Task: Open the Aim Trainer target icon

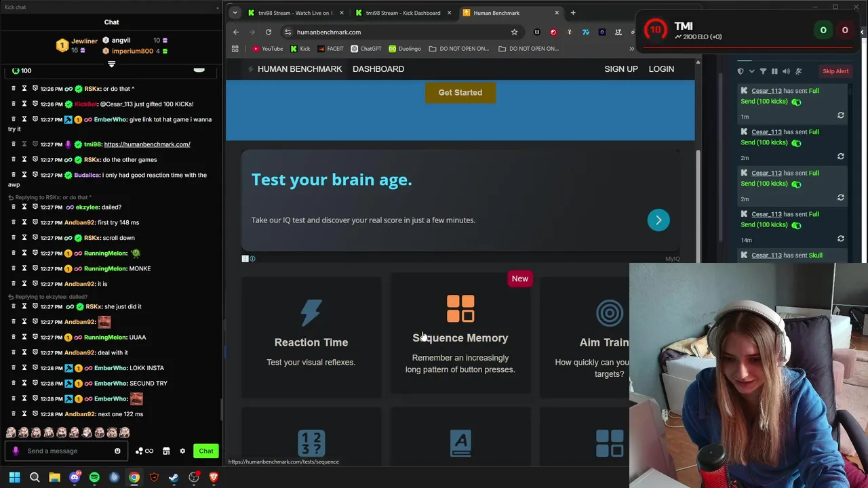Action: tap(610, 313)
